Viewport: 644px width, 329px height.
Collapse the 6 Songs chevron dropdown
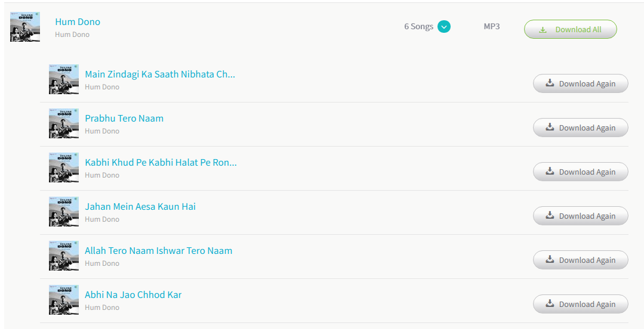(x=443, y=27)
